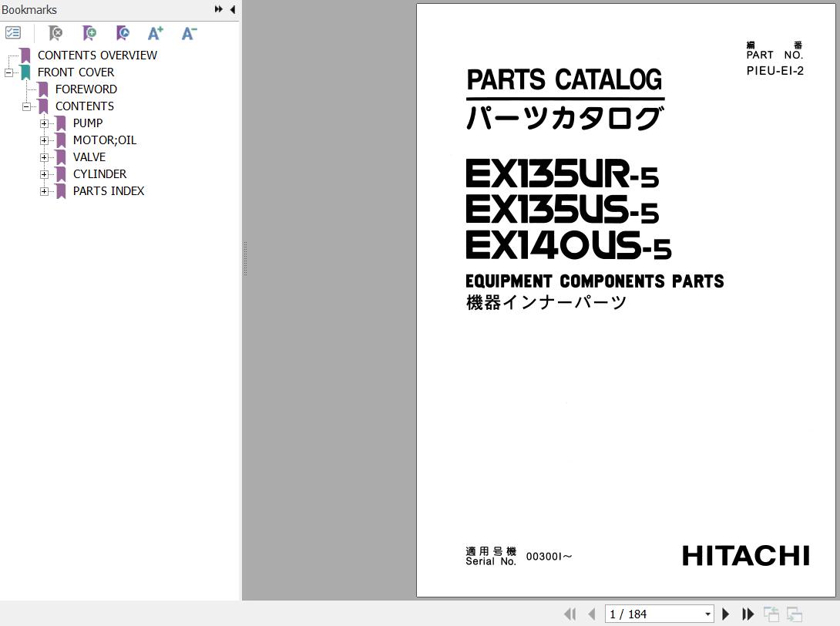
Task: Click the CYLINDER bookmark icon
Action: 61,174
